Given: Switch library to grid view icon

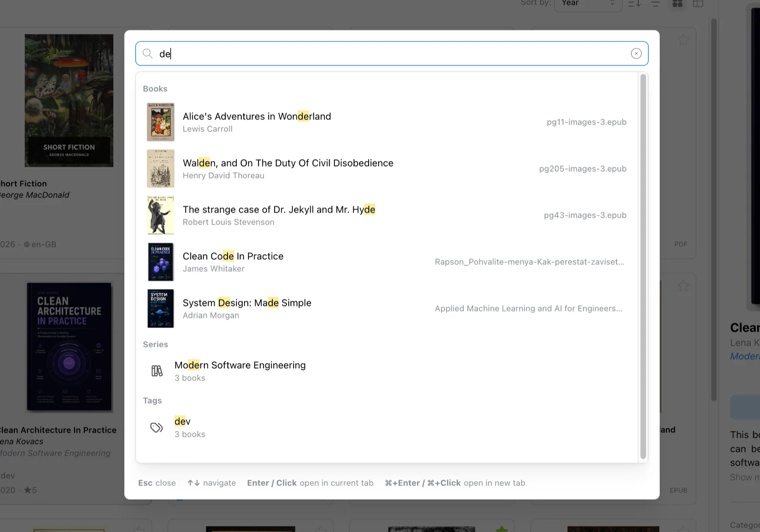Looking at the screenshot, I should tap(677, 4).
